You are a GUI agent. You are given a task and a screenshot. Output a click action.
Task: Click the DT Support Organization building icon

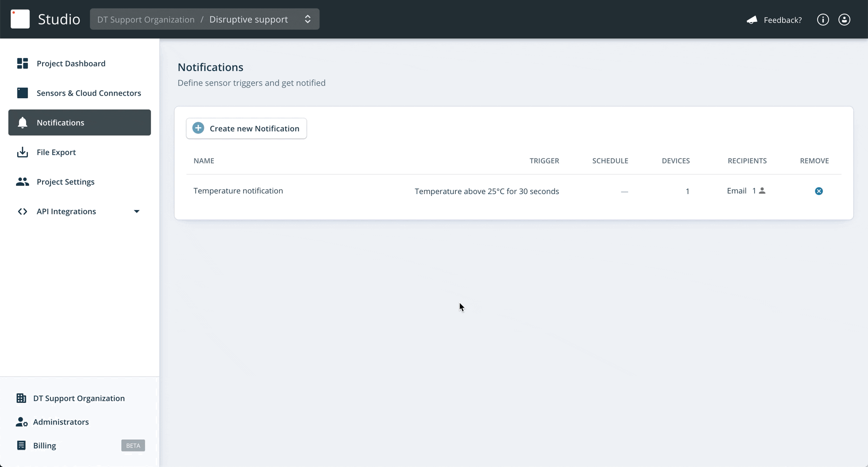[x=21, y=398]
